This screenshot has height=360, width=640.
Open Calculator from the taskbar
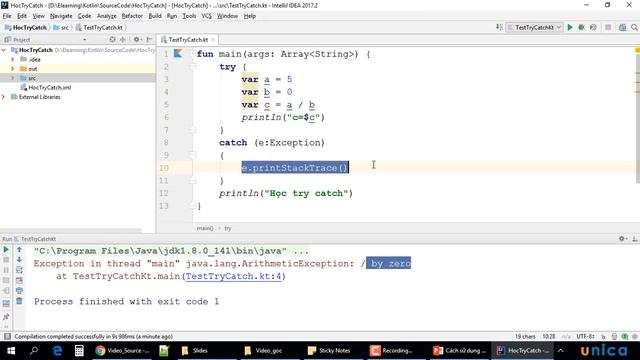[79, 351]
